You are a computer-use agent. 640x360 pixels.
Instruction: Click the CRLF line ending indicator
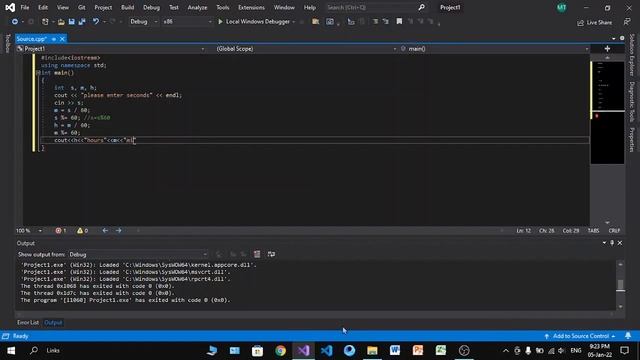pos(614,231)
